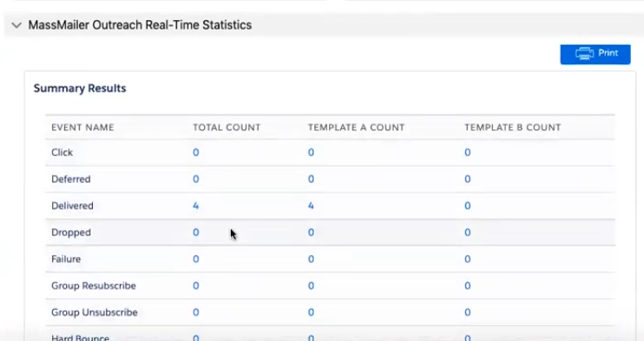This screenshot has width=644, height=341.
Task: Open Hard Bounce total count value
Action: click(196, 338)
